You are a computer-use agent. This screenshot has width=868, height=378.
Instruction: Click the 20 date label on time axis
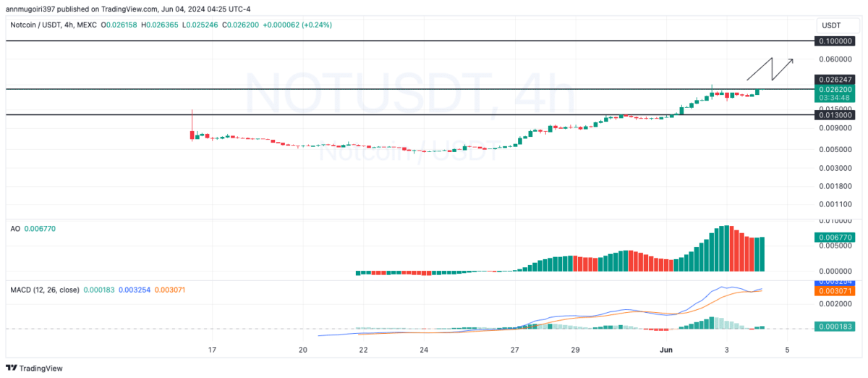(302, 350)
